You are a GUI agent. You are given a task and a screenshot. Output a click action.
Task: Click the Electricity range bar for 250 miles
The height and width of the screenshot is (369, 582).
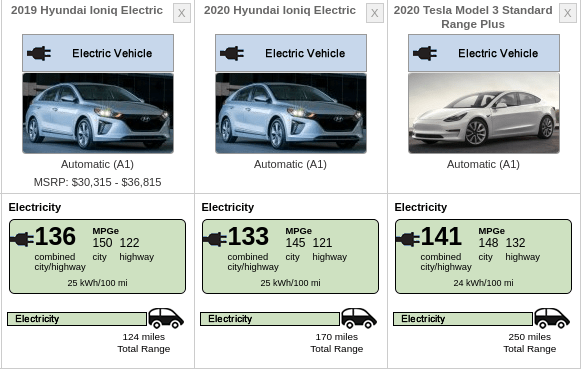(463, 319)
